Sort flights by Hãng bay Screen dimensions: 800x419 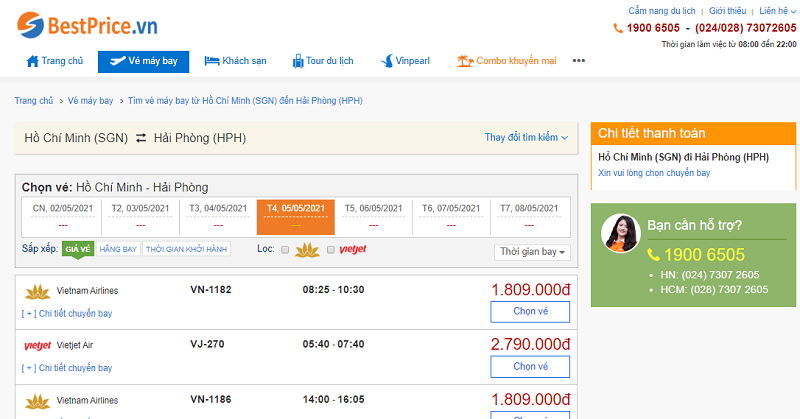(x=118, y=249)
